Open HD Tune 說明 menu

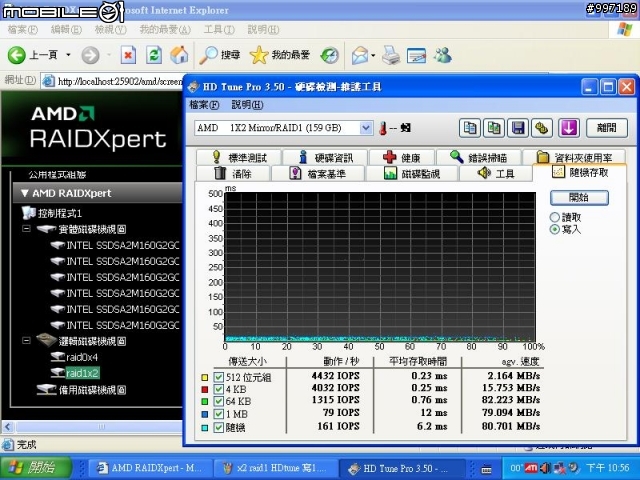point(247,105)
